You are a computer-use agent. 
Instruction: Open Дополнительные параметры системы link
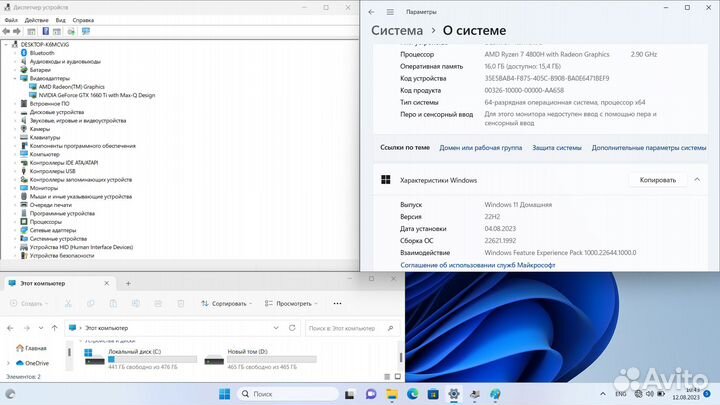[649, 147]
